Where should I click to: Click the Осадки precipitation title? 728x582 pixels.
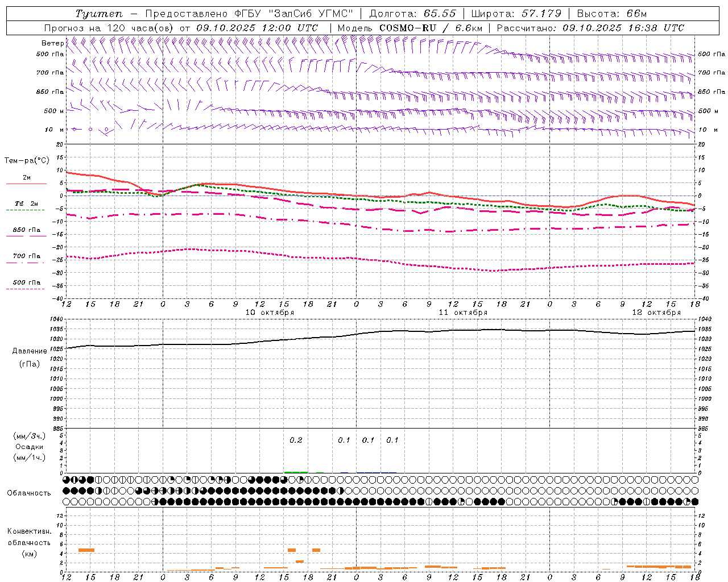(30, 447)
